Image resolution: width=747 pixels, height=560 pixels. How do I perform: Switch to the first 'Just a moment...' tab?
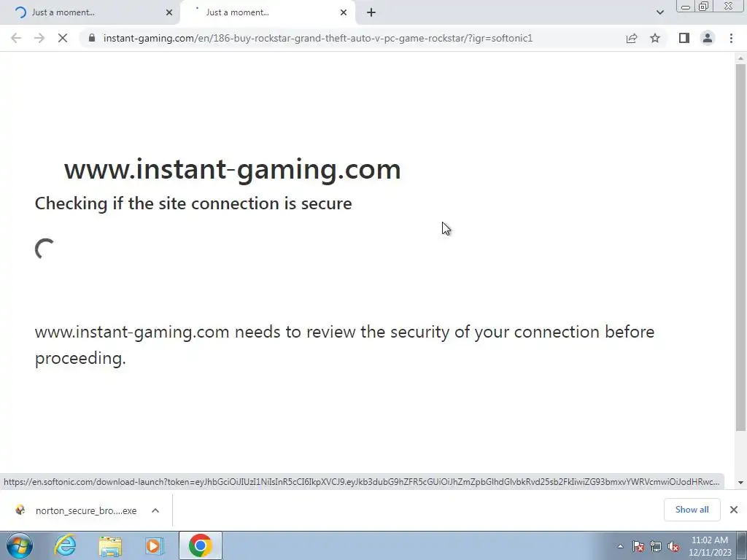click(x=90, y=12)
